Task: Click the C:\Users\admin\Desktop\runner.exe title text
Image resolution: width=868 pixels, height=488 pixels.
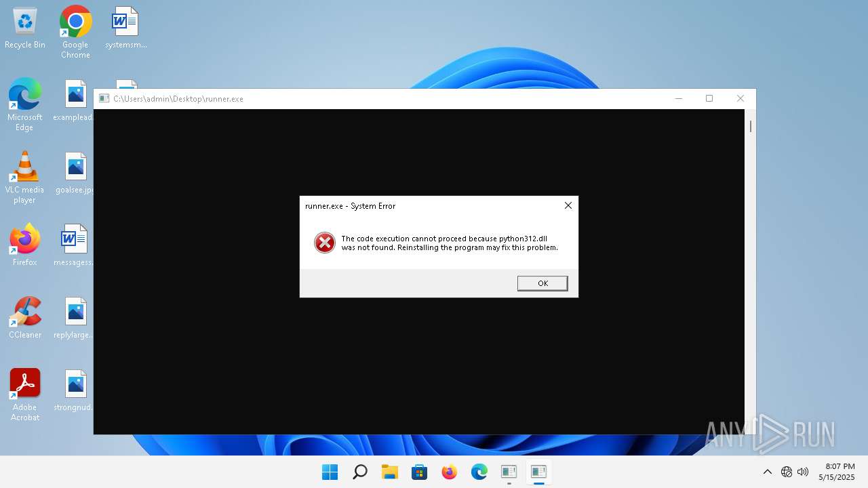Action: tap(178, 99)
